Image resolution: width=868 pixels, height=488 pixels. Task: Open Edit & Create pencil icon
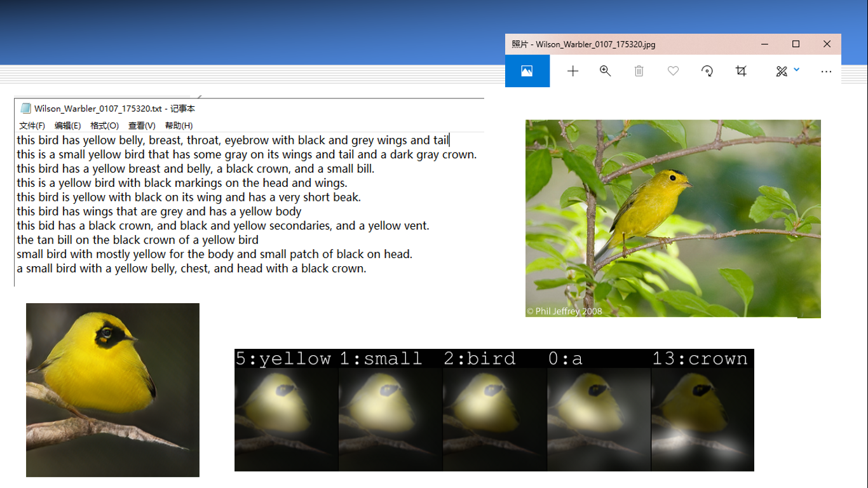point(781,71)
